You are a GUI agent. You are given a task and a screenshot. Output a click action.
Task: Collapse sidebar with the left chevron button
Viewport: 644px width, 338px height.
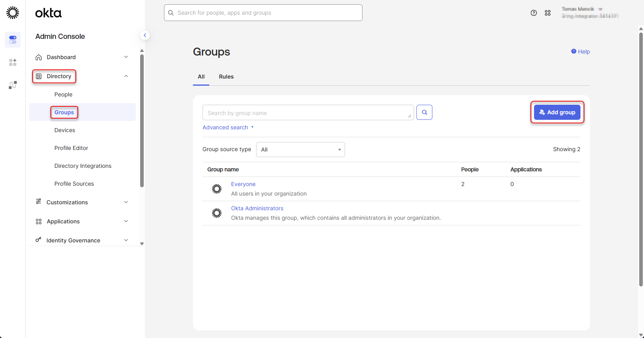145,35
